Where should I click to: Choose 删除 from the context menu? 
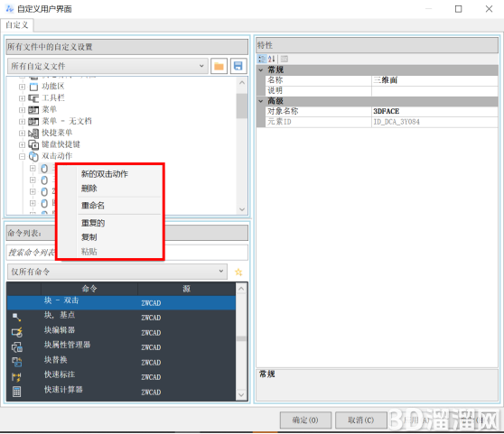coord(89,189)
